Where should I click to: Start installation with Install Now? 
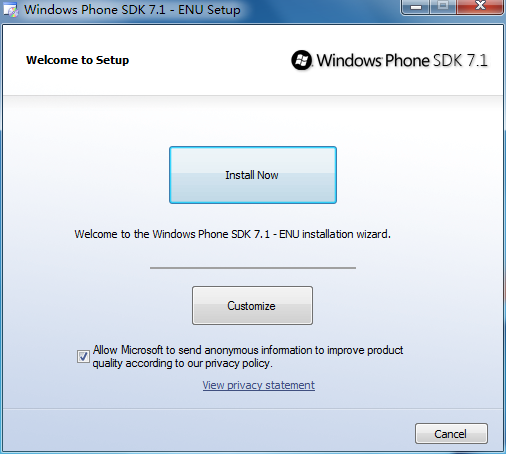point(253,175)
